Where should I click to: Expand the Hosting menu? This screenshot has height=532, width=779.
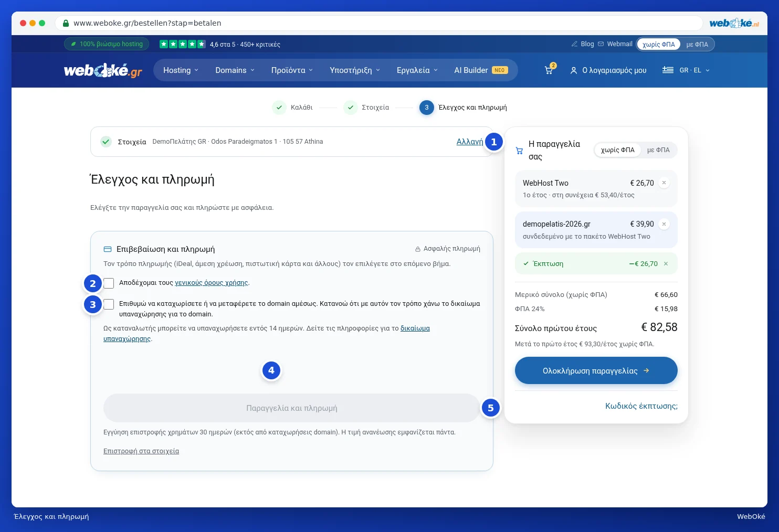click(x=181, y=70)
